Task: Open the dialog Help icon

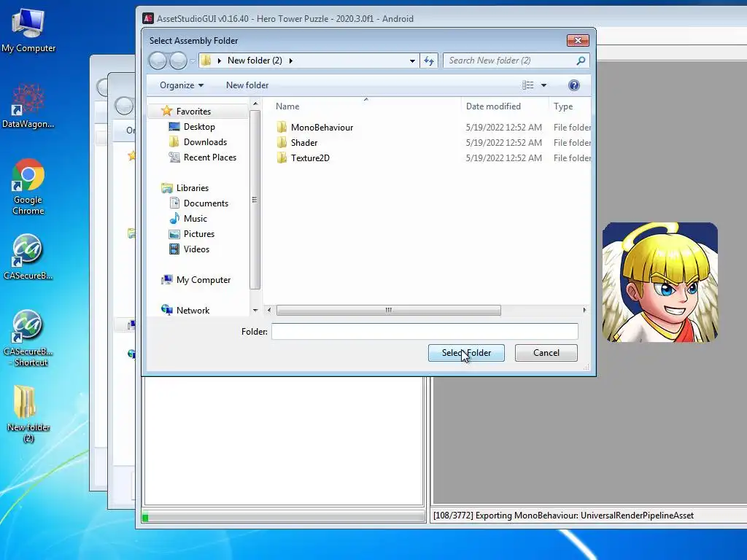Action: pos(574,85)
